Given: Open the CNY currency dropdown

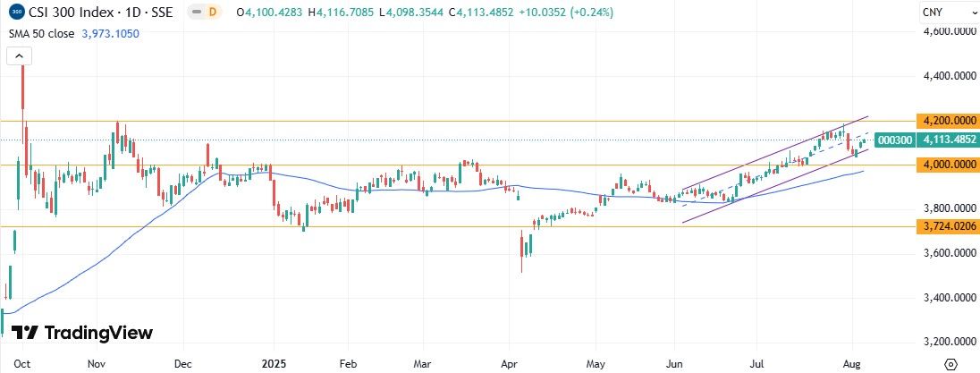Looking at the screenshot, I should tap(949, 12).
